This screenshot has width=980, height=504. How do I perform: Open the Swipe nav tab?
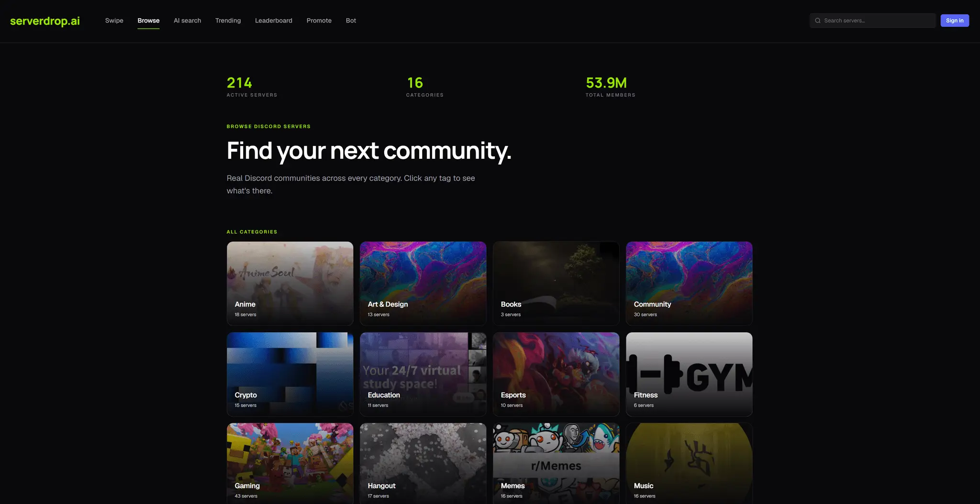click(114, 21)
